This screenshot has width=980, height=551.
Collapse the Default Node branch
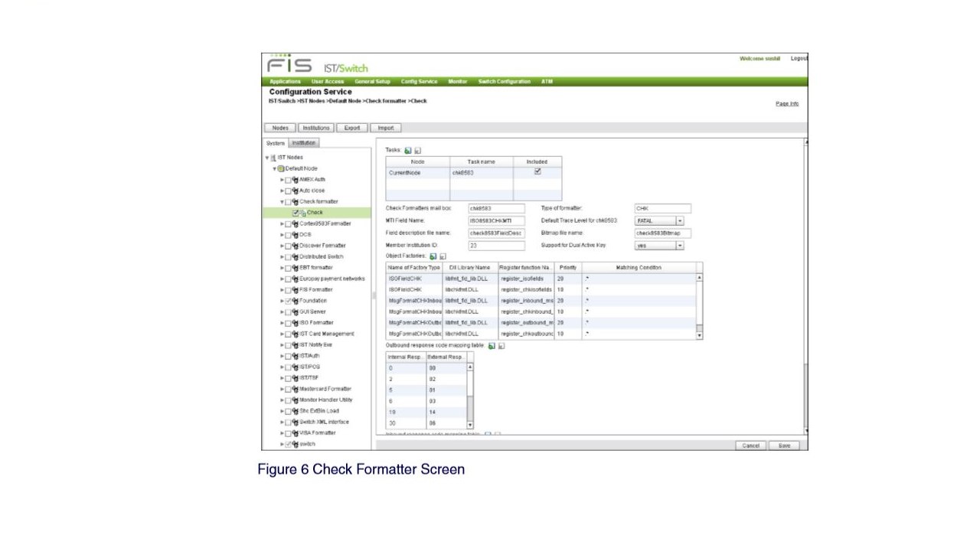pyautogui.click(x=274, y=168)
